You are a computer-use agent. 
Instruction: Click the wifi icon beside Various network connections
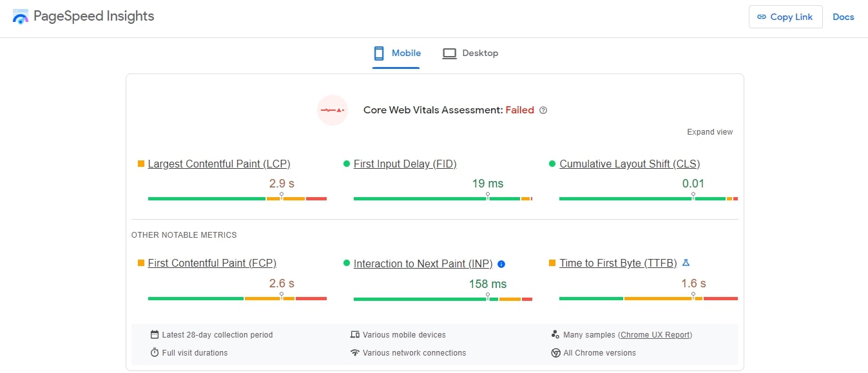click(x=354, y=352)
